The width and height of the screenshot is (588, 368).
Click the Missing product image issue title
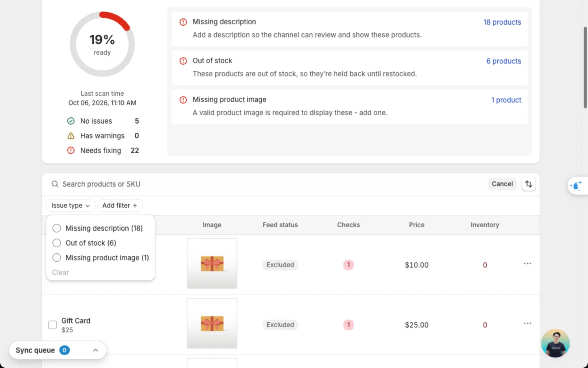point(229,99)
